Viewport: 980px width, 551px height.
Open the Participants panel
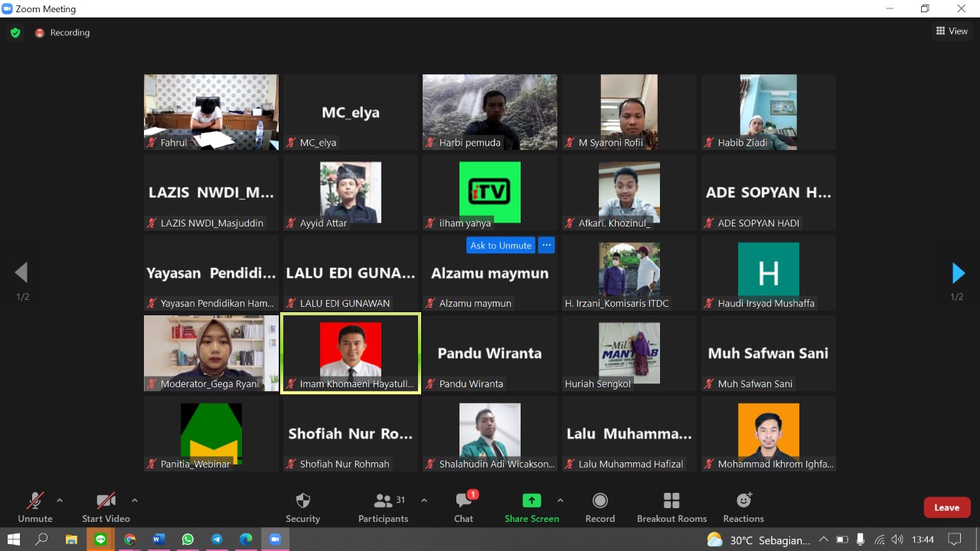[x=383, y=501]
